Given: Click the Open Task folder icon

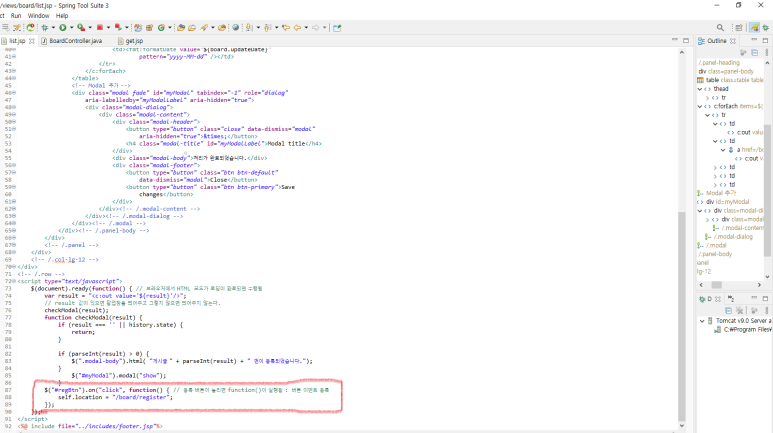Looking at the screenshot, I should coord(192,28).
